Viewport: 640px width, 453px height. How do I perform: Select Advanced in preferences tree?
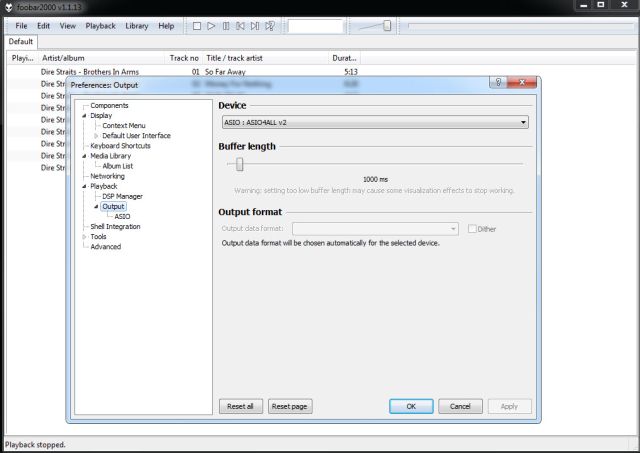[x=106, y=247]
